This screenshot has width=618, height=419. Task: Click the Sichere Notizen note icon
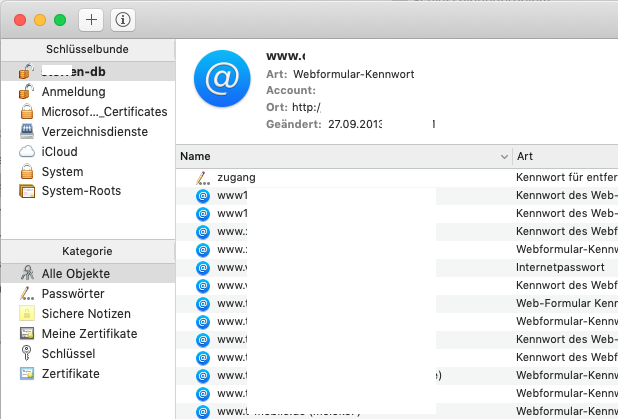(x=27, y=313)
